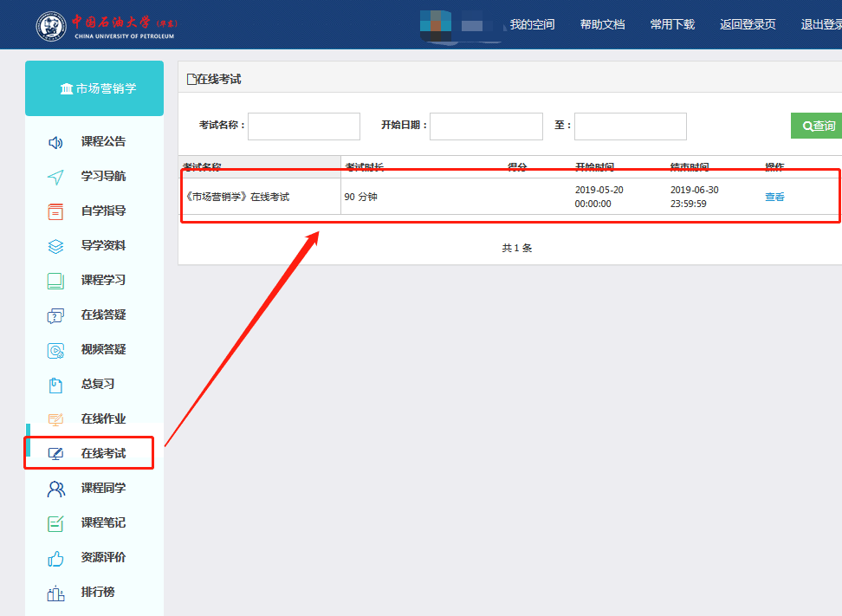Click the 结束时间 column header

690,167
